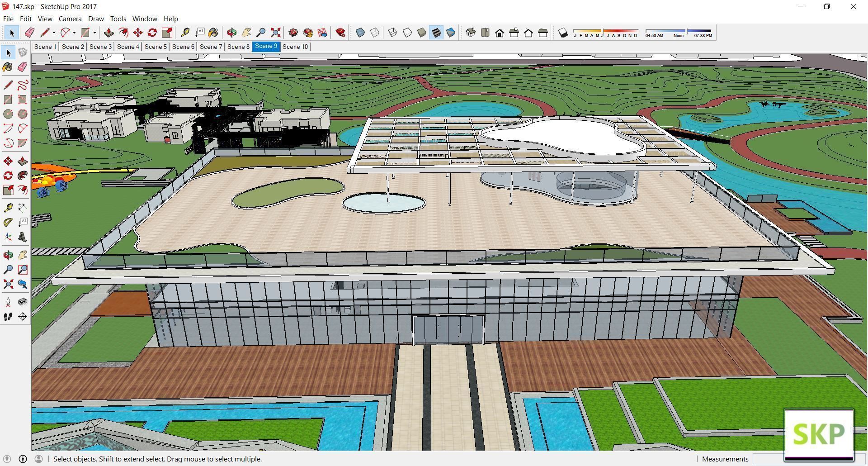The height and width of the screenshot is (466, 868).
Task: Switch to Top view icon
Action: pos(485,33)
